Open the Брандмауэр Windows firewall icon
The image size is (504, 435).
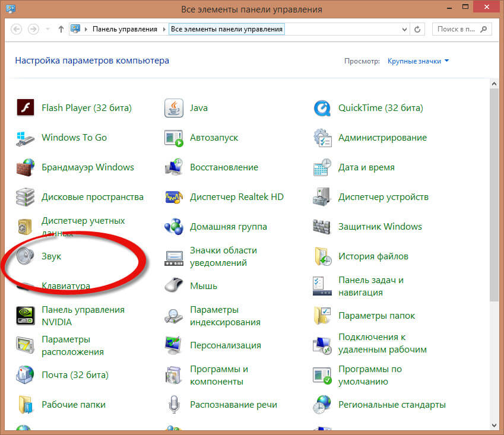coord(26,167)
